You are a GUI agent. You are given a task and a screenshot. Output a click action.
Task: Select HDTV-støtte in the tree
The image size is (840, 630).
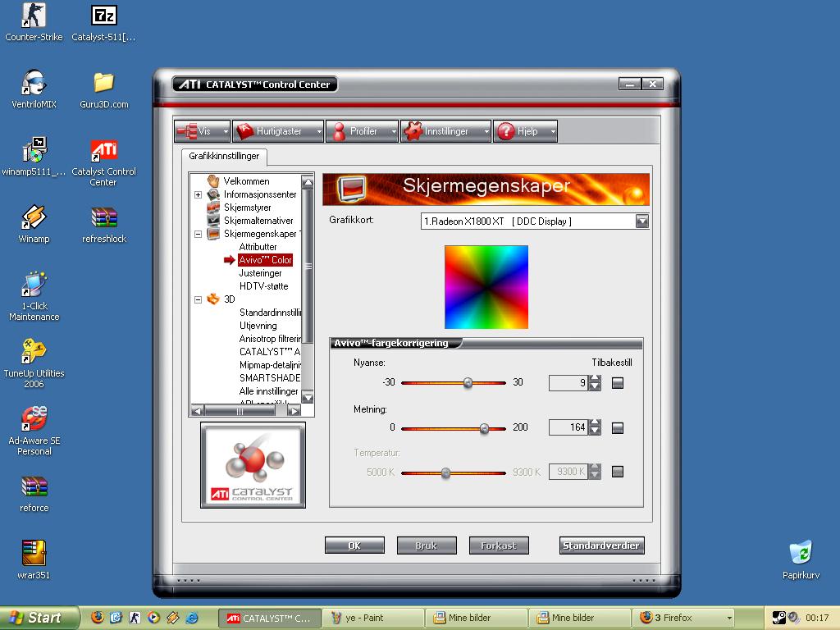(263, 286)
